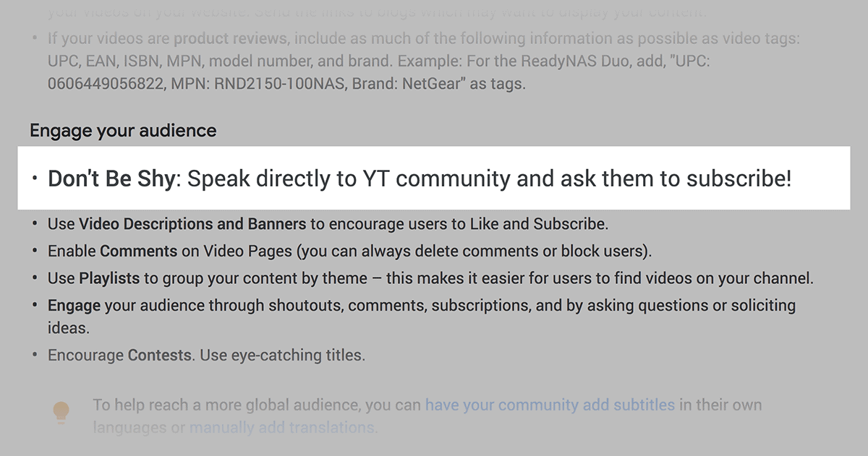The image size is (868, 456).
Task: Click the bold 'Don't Be Shy' text
Action: (x=111, y=179)
